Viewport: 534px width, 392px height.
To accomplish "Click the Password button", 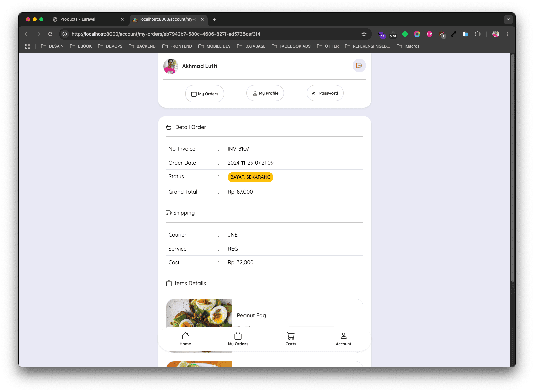I will [x=325, y=93].
